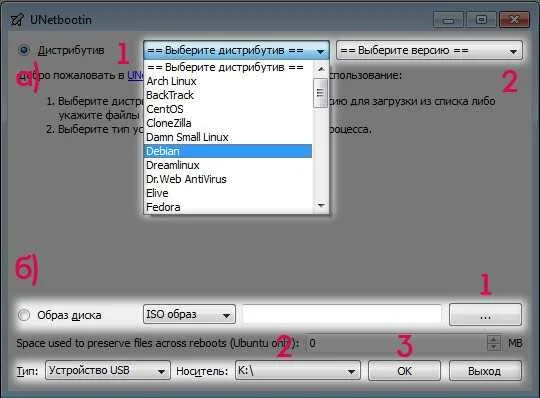Close the UNetbootin window
This screenshot has height=398, width=540.
click(514, 20)
